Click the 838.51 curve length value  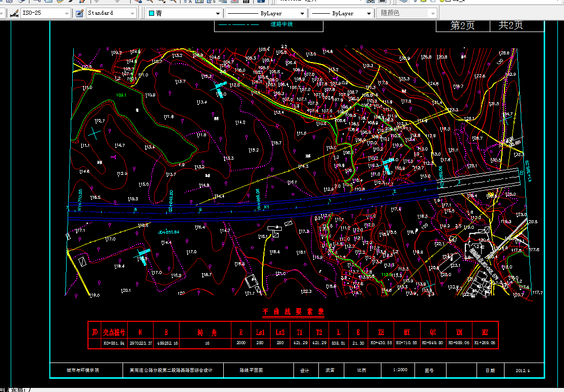pyautogui.click(x=338, y=343)
